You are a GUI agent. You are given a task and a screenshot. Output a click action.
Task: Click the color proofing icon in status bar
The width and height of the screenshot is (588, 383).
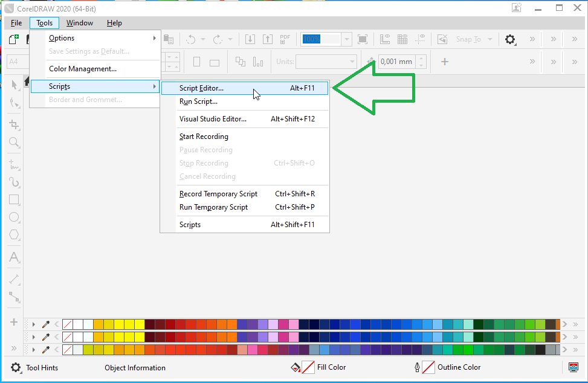coord(573,367)
